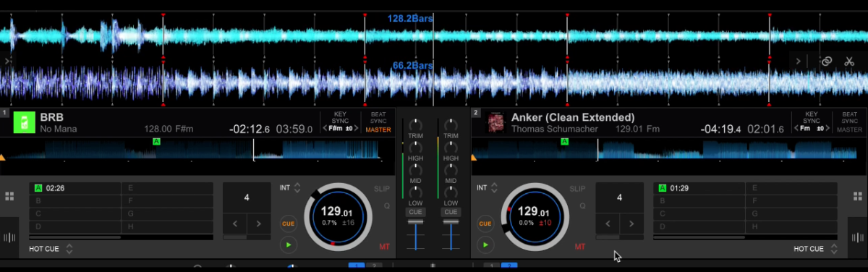Click deck 1 pad grid view icon
The width and height of the screenshot is (868, 272).
[x=9, y=197]
